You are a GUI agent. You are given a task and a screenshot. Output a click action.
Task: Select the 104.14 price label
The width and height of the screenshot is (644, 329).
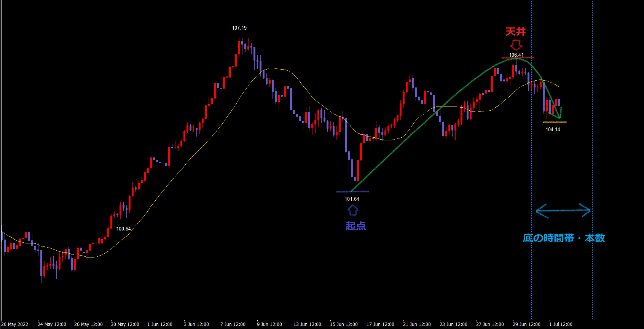(x=553, y=129)
